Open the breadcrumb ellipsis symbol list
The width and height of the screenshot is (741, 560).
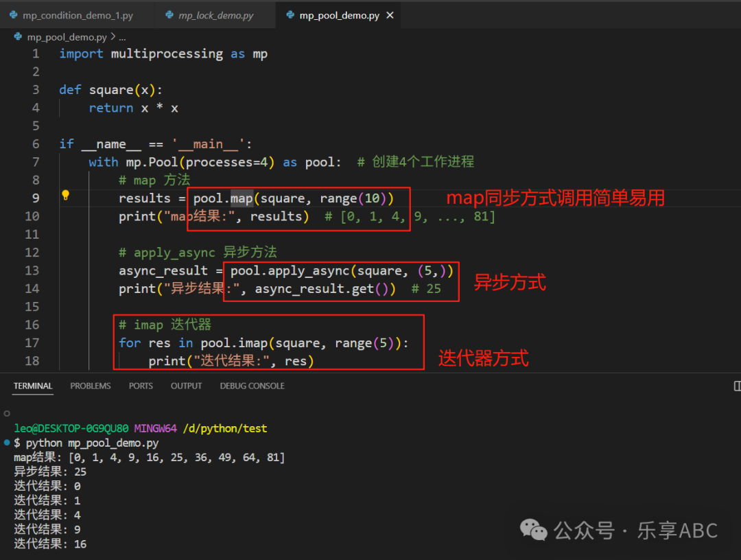122,37
